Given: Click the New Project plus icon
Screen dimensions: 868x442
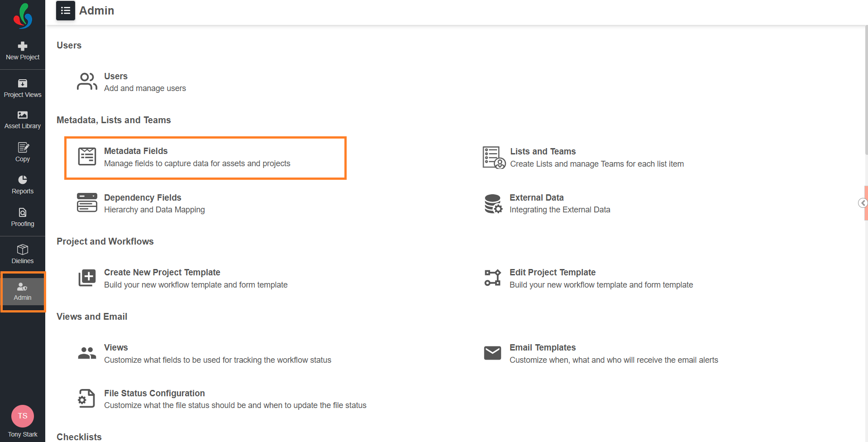Looking at the screenshot, I should (x=23, y=46).
